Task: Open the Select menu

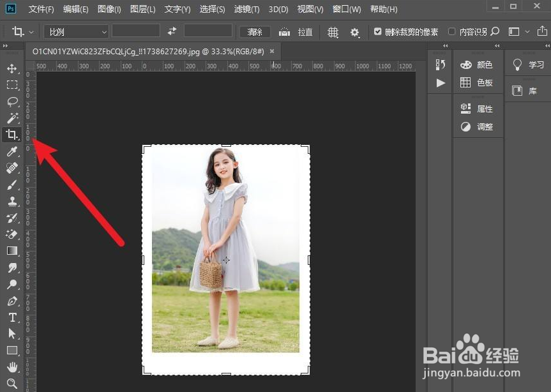Action: [212, 9]
